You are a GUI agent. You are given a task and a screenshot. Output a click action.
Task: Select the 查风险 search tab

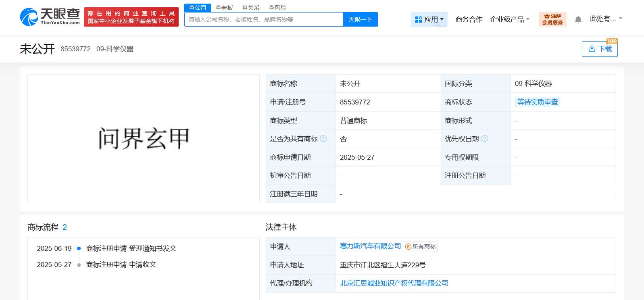(277, 8)
